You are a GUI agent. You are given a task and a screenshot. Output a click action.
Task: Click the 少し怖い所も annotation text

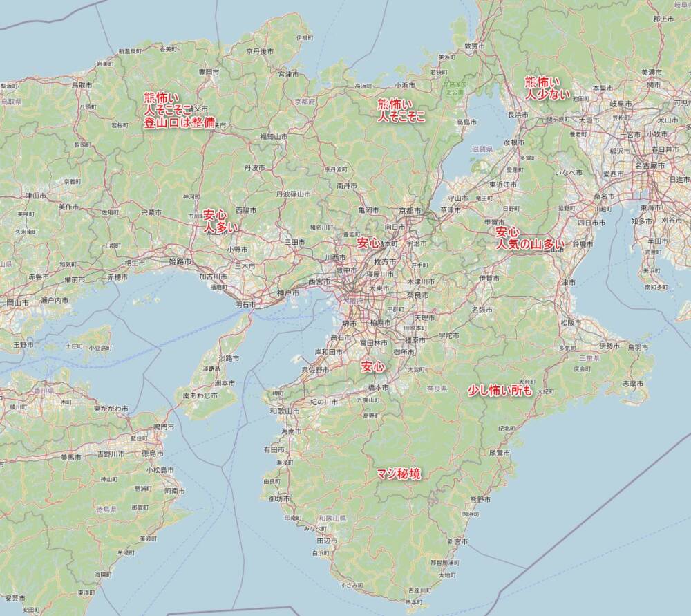[500, 390]
